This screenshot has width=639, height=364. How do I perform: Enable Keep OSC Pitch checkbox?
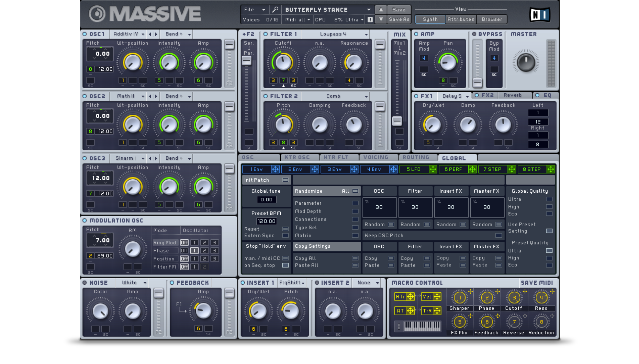tap(498, 236)
